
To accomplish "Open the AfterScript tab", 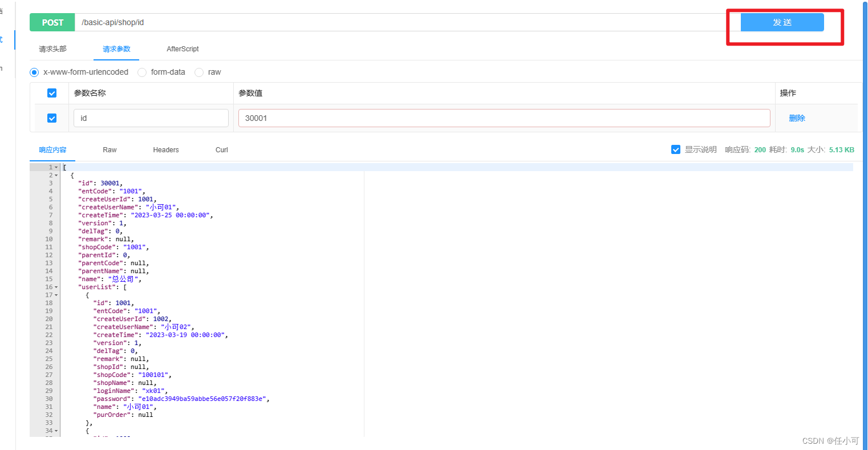I will click(182, 49).
